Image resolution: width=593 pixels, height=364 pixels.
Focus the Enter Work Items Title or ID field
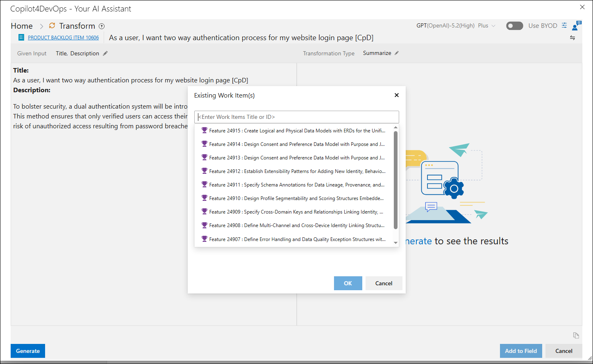pyautogui.click(x=297, y=117)
